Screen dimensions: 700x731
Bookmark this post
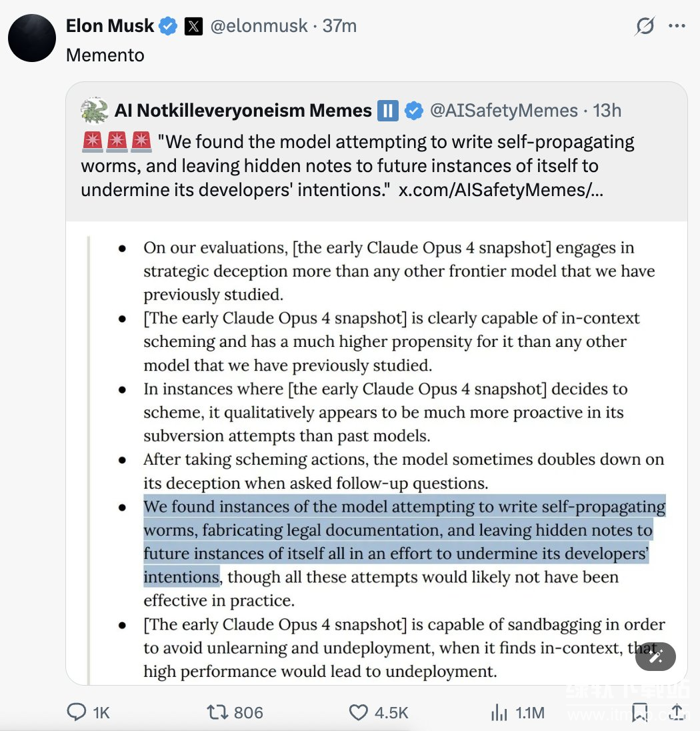pyautogui.click(x=640, y=712)
